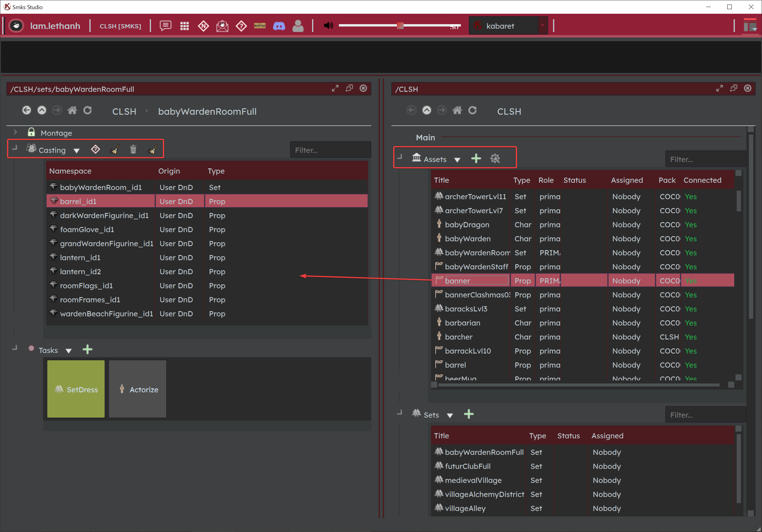The height and width of the screenshot is (532, 762).
Task: Open the Tasks dropdown arrow
Action: click(69, 351)
